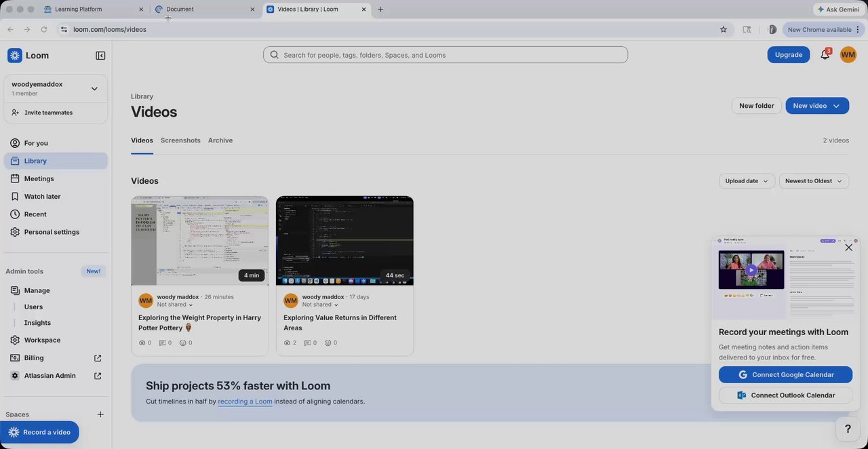Open Meetings in the sidebar
The height and width of the screenshot is (449, 868).
(x=56, y=178)
